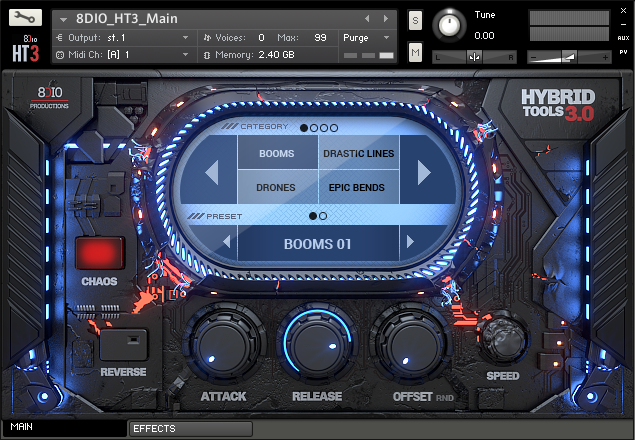The height and width of the screenshot is (440, 635).
Task: Choose the EPIC BENDS category
Action: point(359,187)
